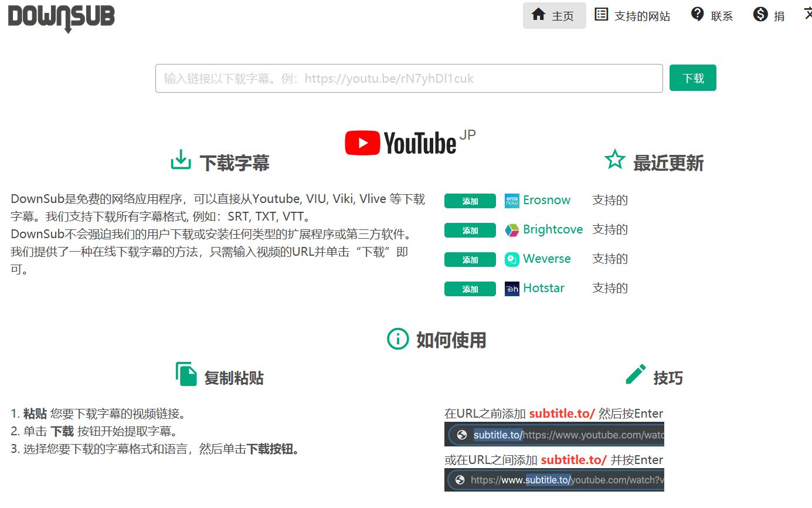Viewport: 812px width, 508px height.
Task: Click the copy-paste icon beside 复制粘贴
Action: point(186,374)
